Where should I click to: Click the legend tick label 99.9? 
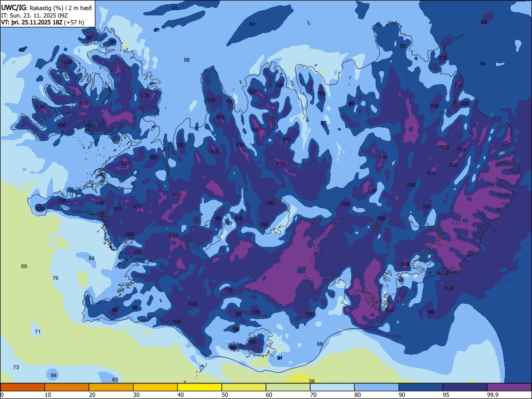tap(492, 395)
